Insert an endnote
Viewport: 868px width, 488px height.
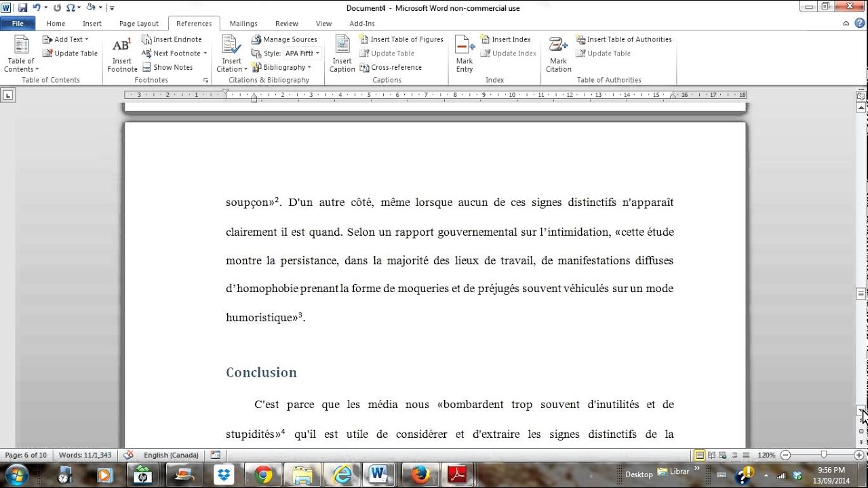[x=172, y=39]
